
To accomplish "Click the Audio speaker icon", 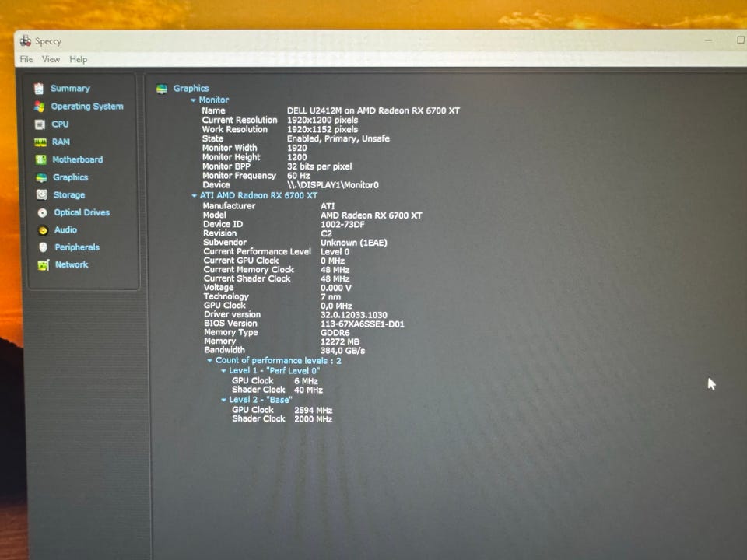I will pos(43,230).
